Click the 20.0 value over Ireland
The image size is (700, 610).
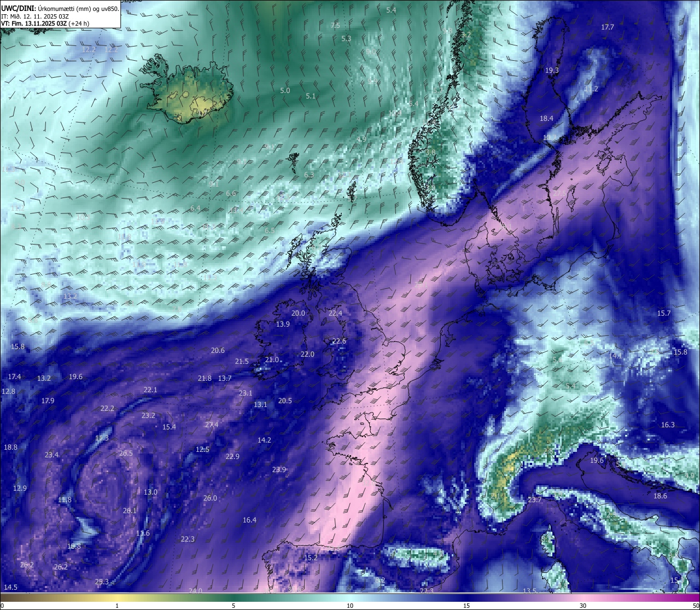coord(298,313)
